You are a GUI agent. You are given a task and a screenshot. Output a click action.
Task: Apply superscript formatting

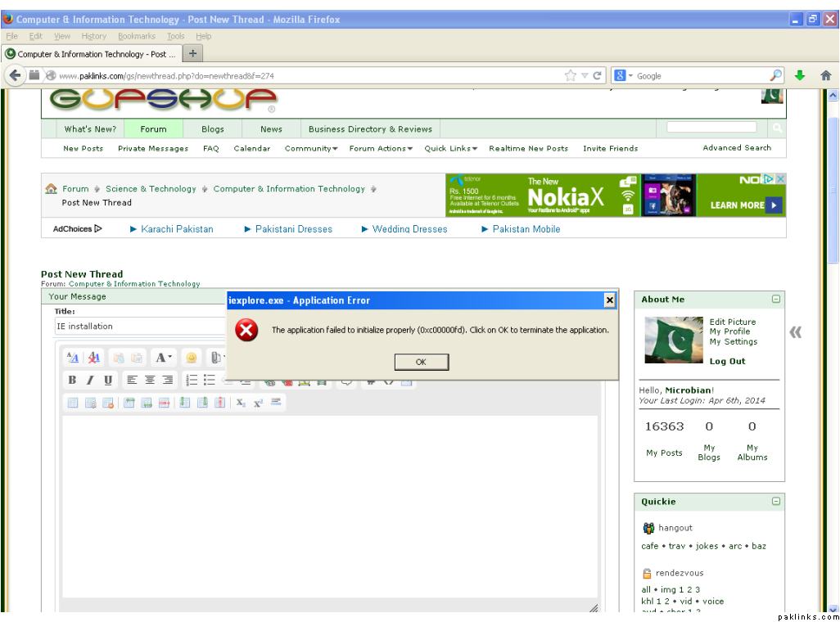click(x=258, y=403)
